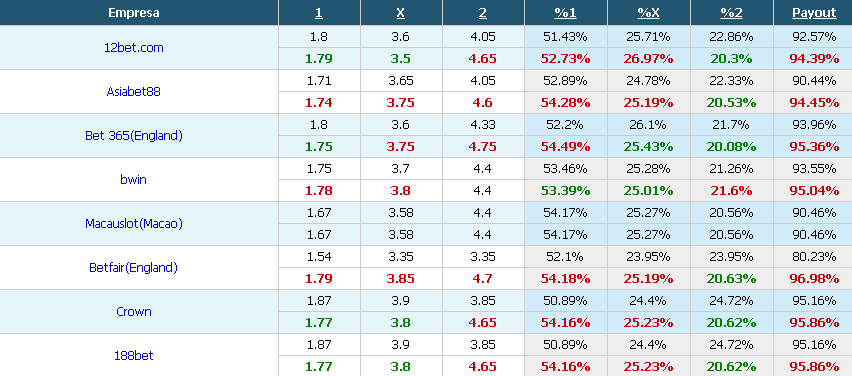Open the 12bet.com bookmaker link
The image size is (852, 376).
[x=134, y=48]
